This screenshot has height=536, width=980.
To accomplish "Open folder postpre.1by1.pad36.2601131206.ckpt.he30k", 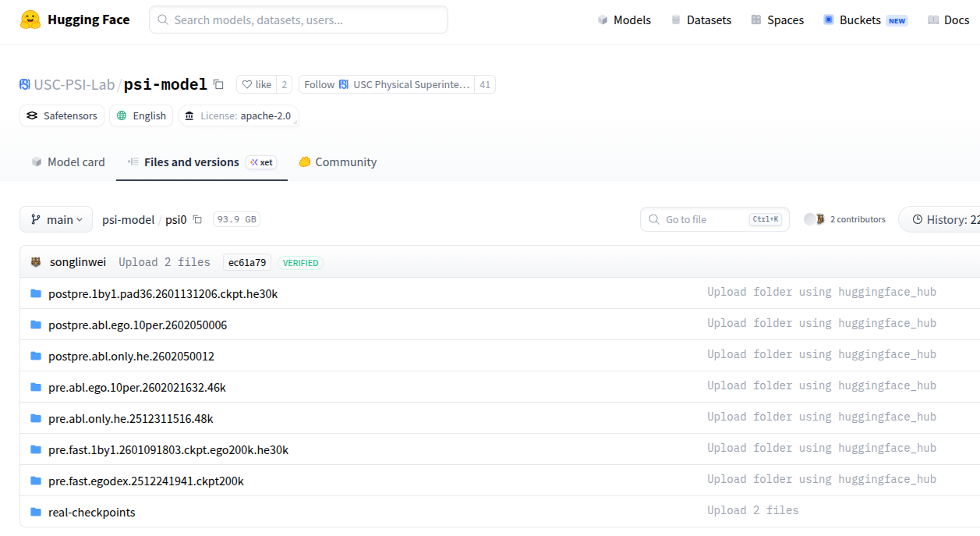I will pos(163,293).
